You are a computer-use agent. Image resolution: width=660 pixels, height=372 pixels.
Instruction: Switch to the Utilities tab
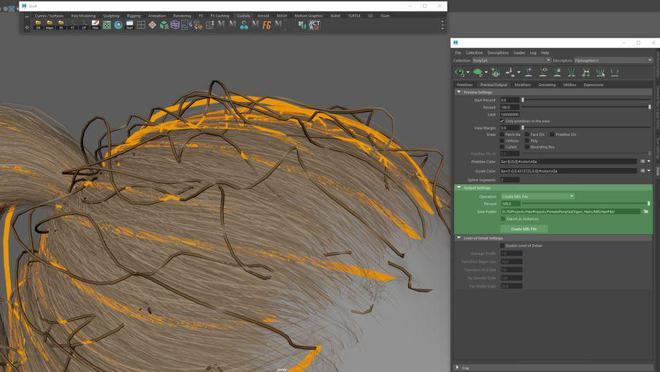pos(570,85)
